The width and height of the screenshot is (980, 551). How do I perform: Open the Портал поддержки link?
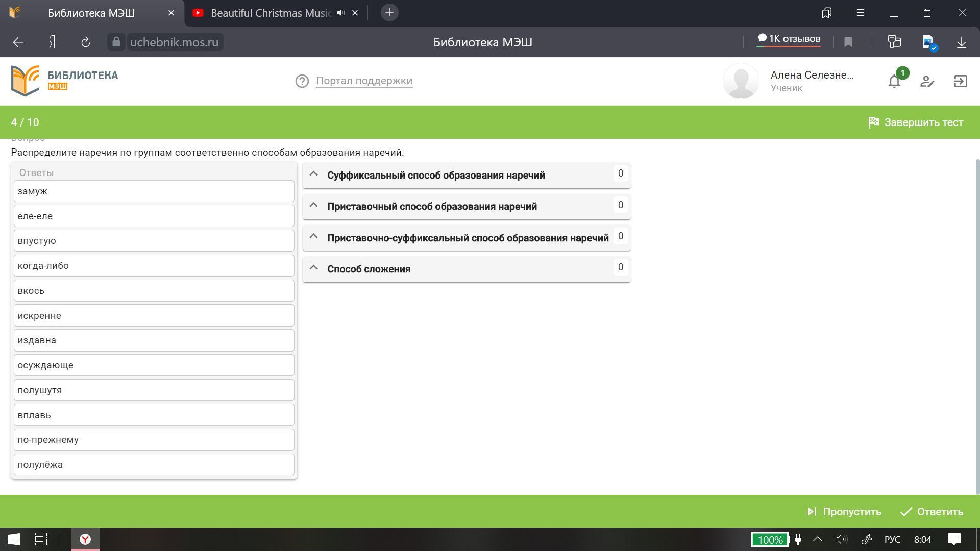point(364,81)
